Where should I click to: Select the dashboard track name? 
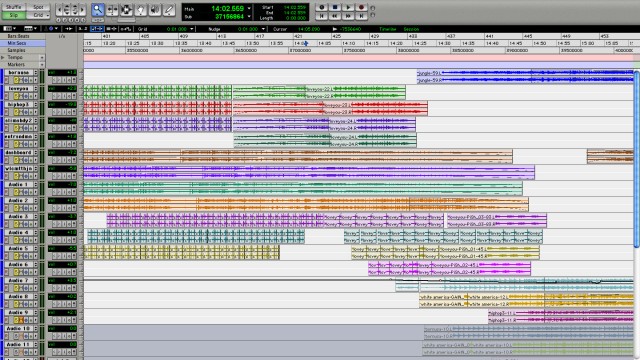pyautogui.click(x=19, y=153)
